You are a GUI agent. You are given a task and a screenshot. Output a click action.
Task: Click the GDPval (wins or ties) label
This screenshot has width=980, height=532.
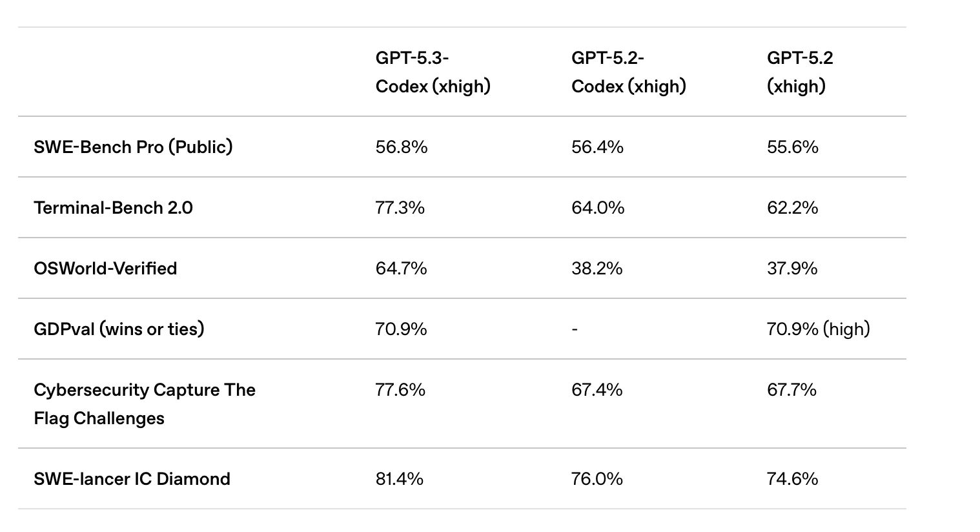119,329
